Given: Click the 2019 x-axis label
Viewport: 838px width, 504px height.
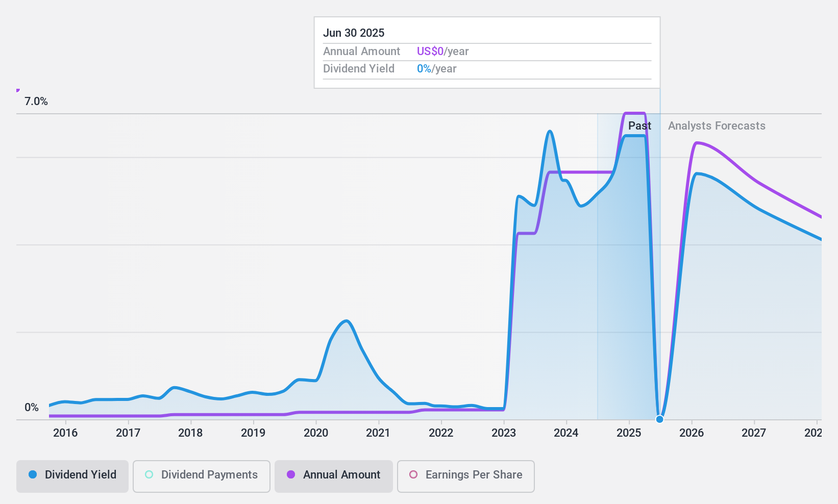Looking at the screenshot, I should 253,433.
